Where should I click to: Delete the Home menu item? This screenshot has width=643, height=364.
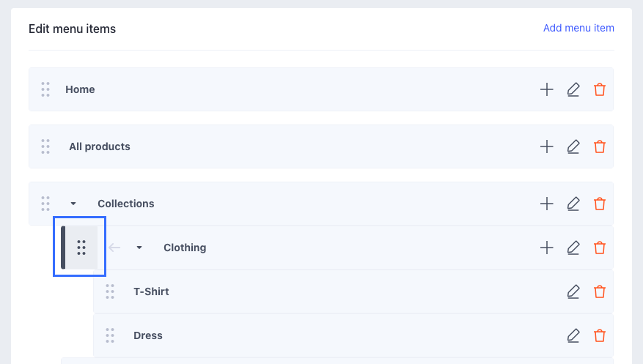point(600,89)
